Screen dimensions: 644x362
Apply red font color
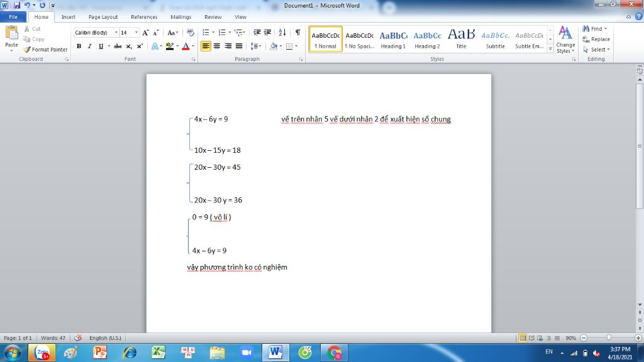[x=186, y=47]
